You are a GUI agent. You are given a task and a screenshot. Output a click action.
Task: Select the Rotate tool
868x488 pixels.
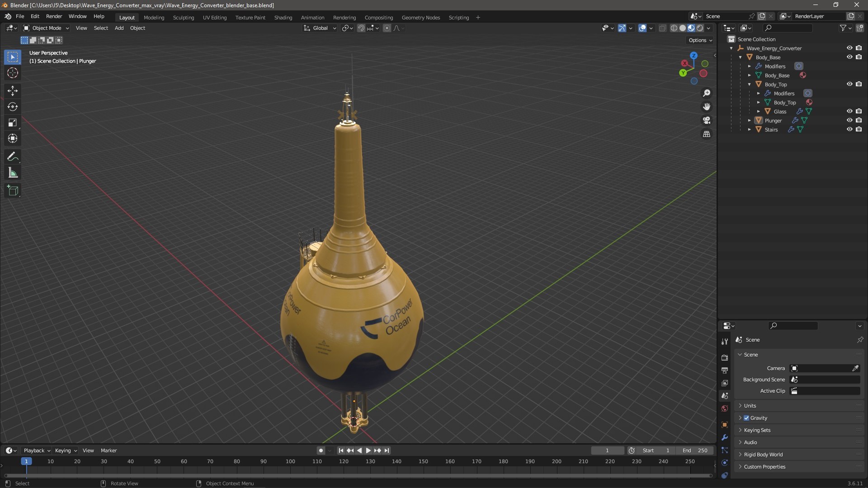coord(13,107)
